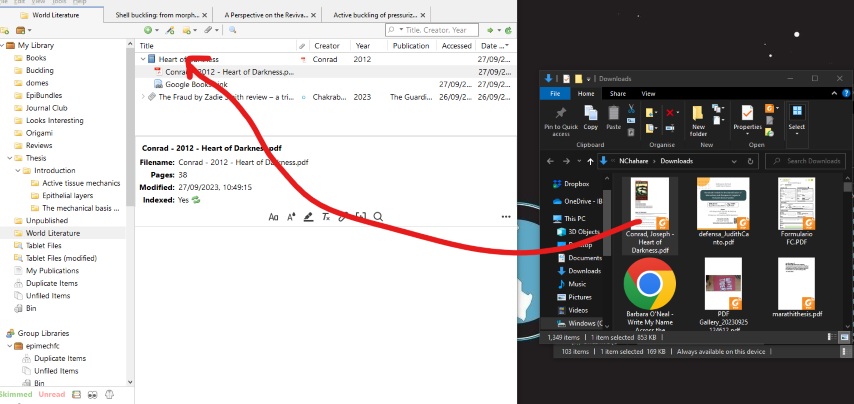Click the Add Item by Identifier wand icon
The image size is (854, 404).
coord(170,31)
